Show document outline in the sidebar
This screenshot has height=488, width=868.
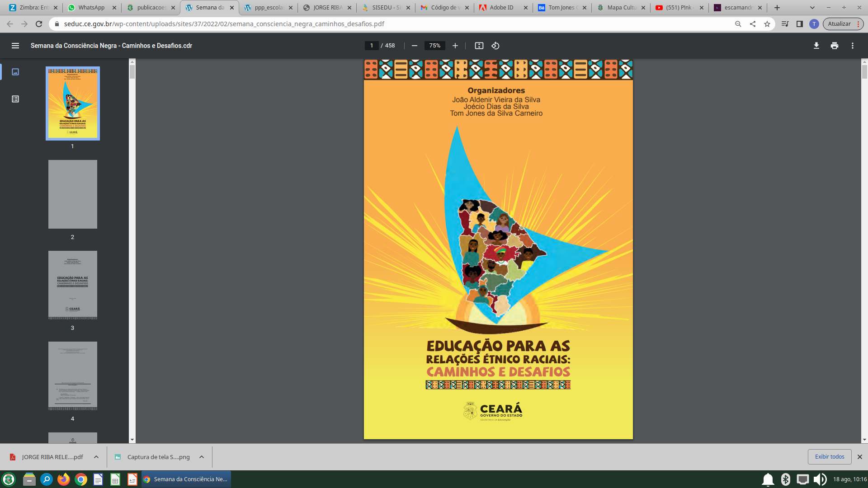tap(15, 99)
